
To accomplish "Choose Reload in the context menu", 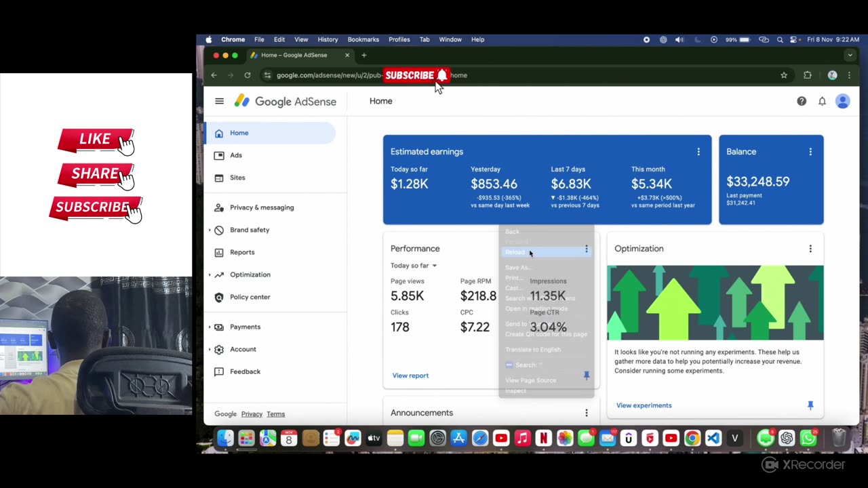I will tap(546, 252).
